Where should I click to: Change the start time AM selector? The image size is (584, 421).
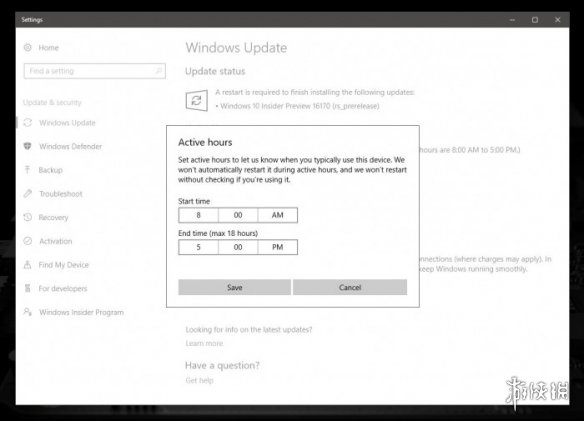pos(277,215)
